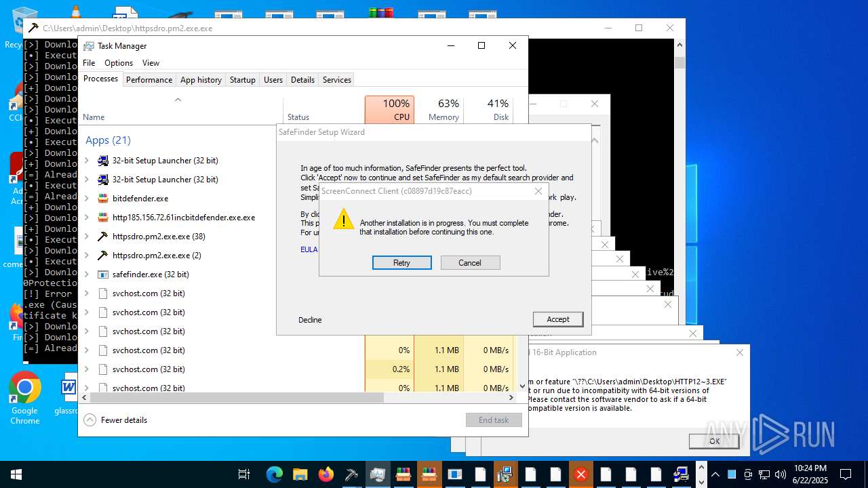Close the ScreenConnect Client dialog
This screenshot has height=488, width=868.
click(x=538, y=191)
